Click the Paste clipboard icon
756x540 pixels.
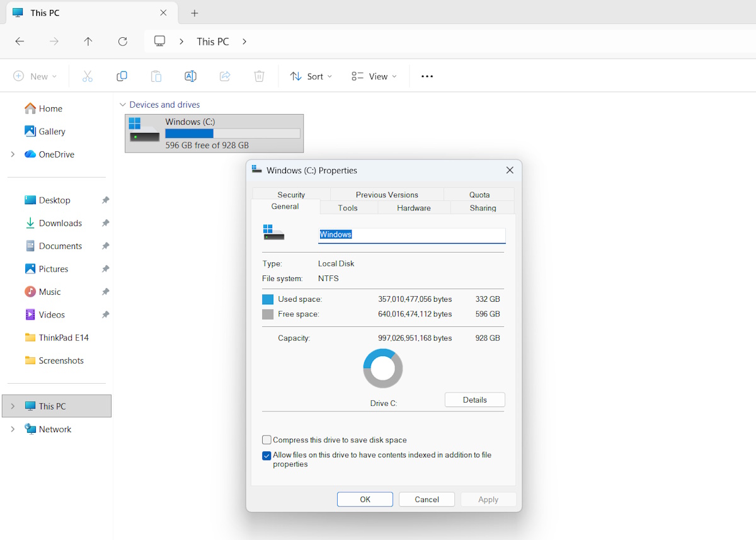156,76
